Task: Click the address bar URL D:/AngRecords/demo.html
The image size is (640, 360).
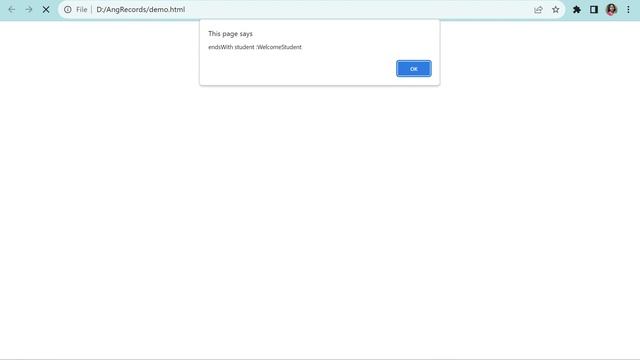Action: click(x=140, y=9)
